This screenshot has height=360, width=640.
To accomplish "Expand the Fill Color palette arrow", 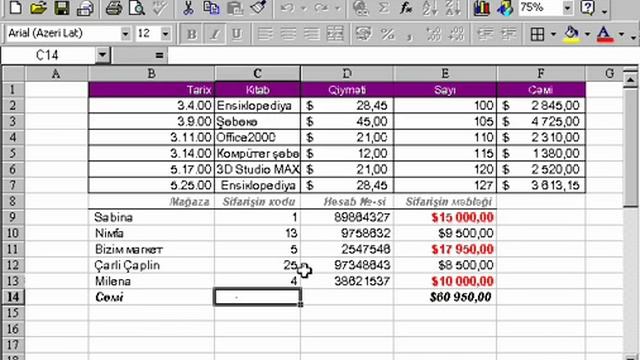I will 587,34.
